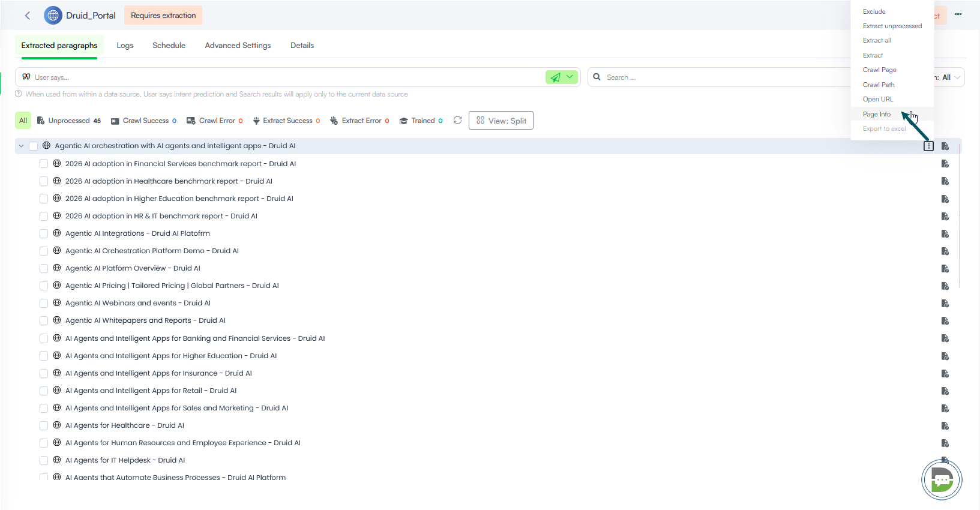Screen dimensions: 980x510
Task: Open document icon for Sales and Marketing row
Action: [945, 408]
